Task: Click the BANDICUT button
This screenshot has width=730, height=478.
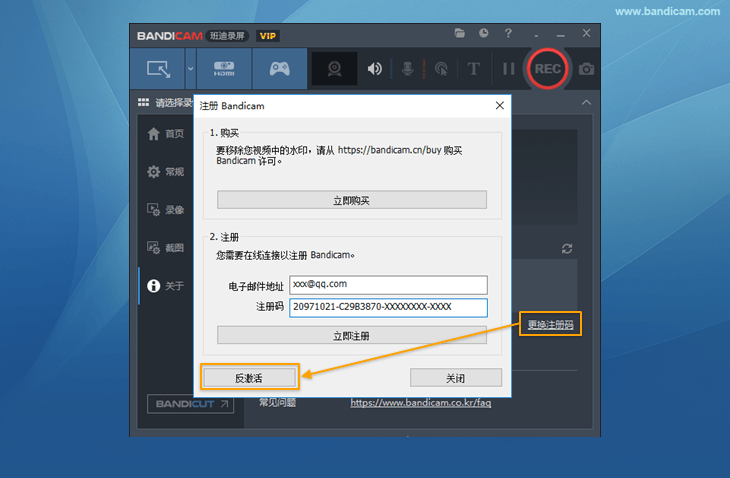Action: click(x=190, y=404)
